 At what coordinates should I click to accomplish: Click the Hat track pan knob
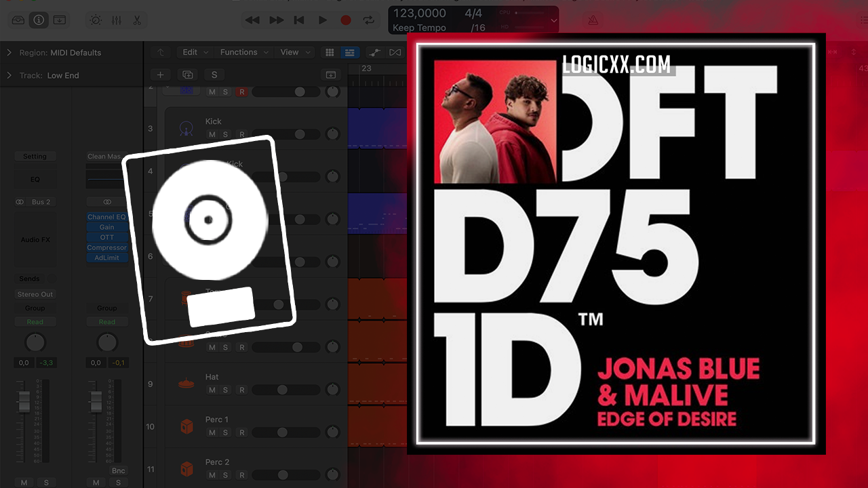[332, 390]
